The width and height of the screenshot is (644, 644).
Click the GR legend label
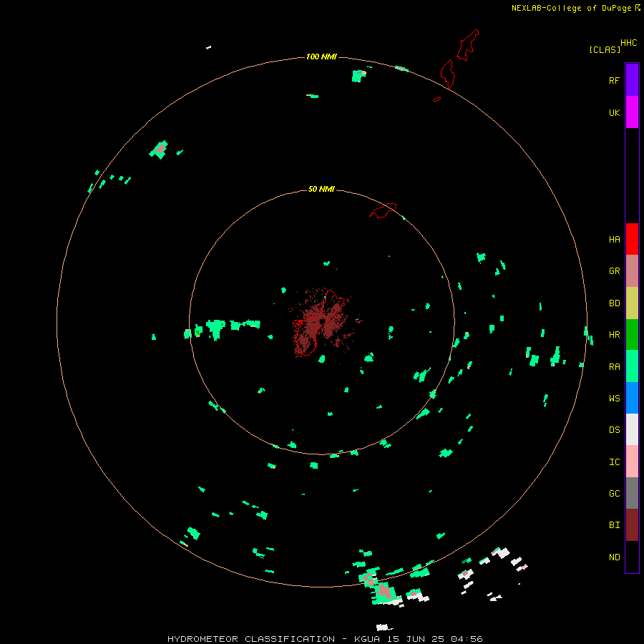point(614,271)
